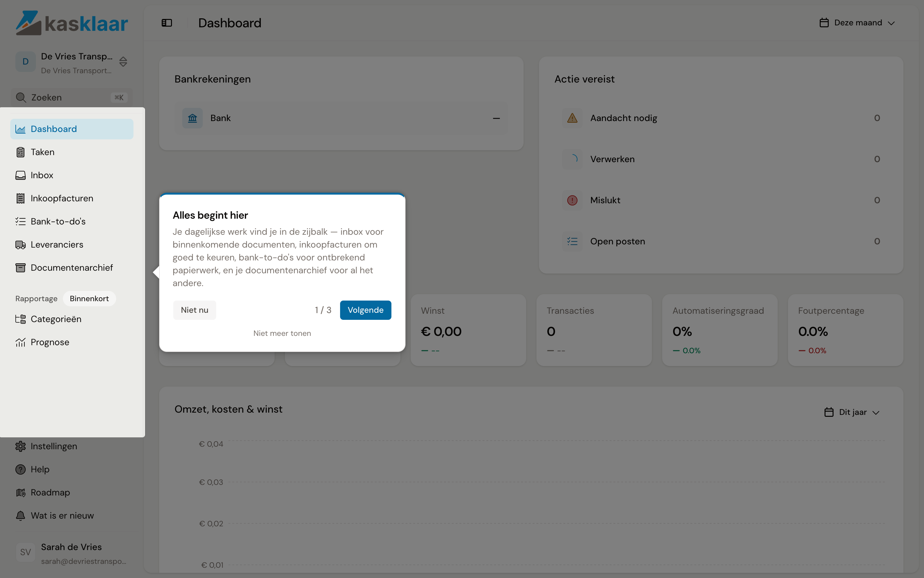The width and height of the screenshot is (924, 578).
Task: Open Dashboard in the sidebar
Action: click(72, 129)
